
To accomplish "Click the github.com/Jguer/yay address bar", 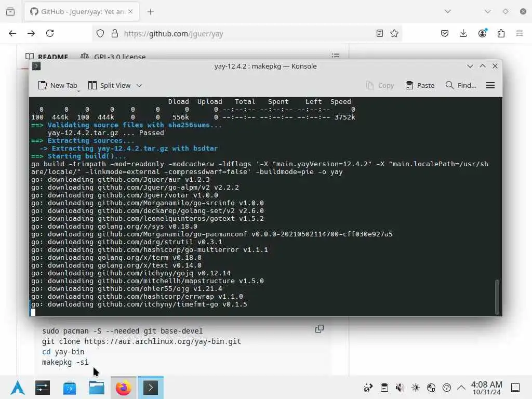I will pos(248,34).
